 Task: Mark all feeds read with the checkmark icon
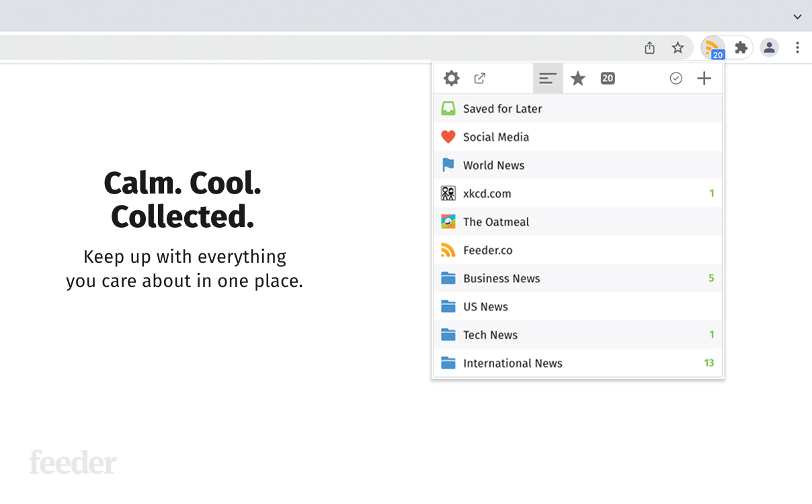676,78
